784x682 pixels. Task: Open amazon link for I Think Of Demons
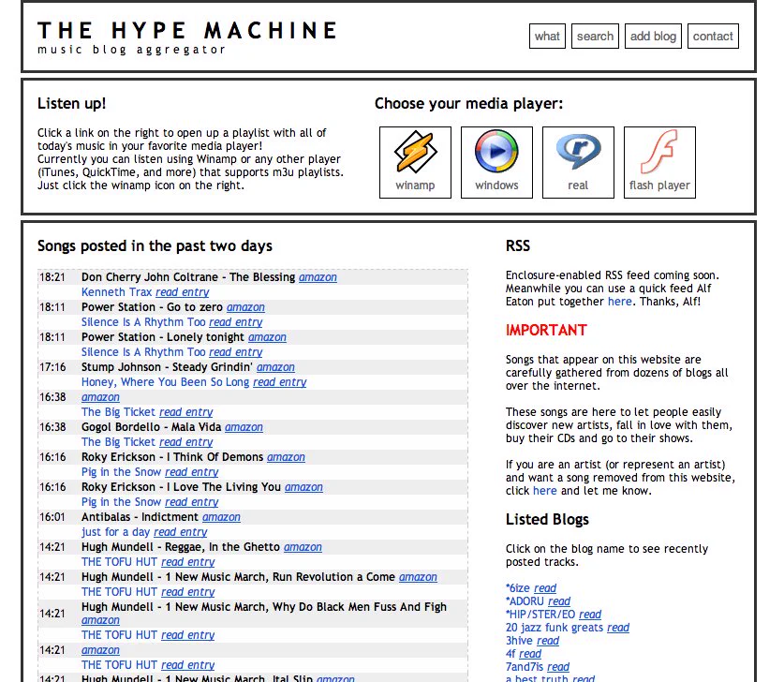286,457
